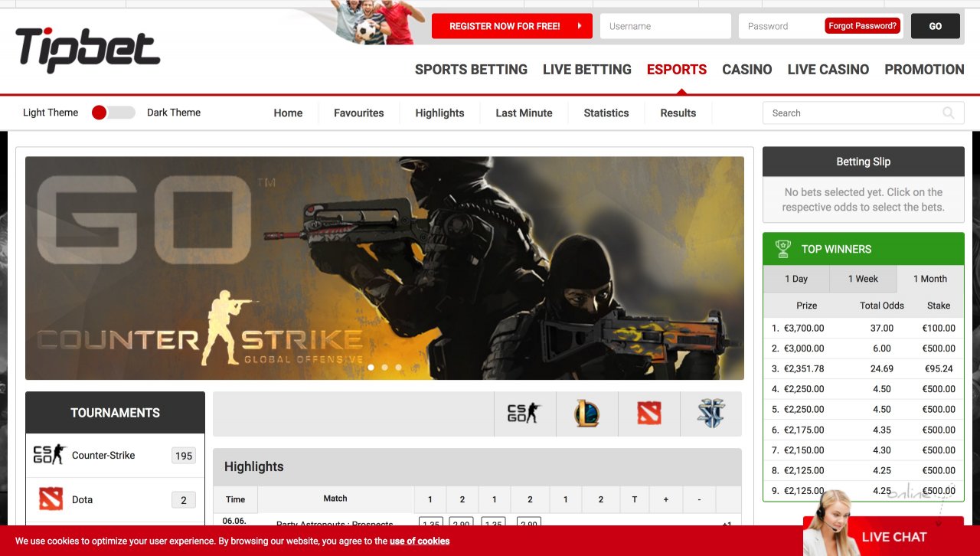Click the Counter-Strike count badge 195
980x556 pixels.
click(184, 456)
